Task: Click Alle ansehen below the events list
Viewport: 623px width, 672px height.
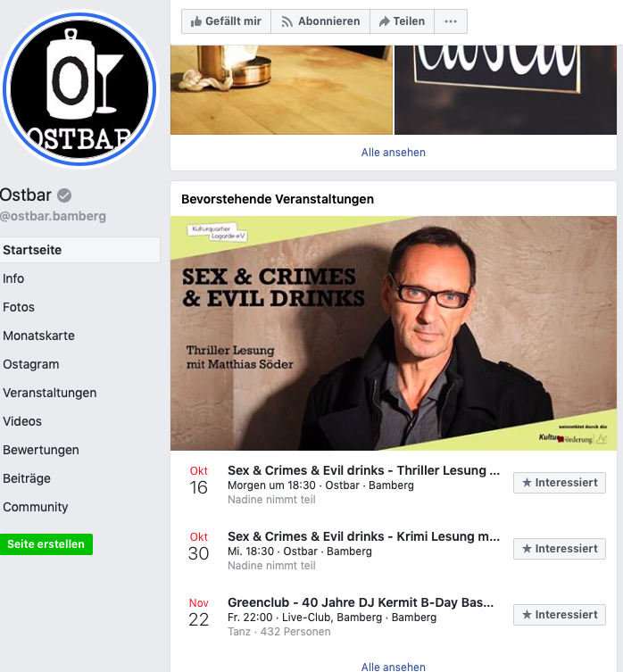Action: [394, 667]
